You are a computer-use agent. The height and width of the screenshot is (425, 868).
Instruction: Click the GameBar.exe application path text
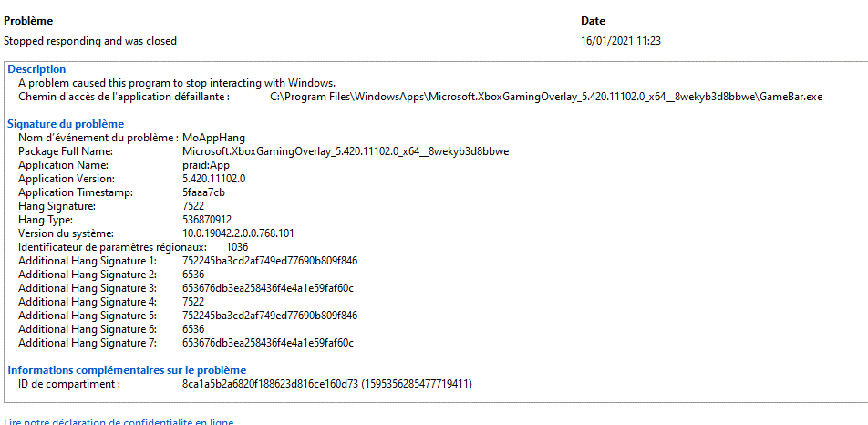[x=546, y=97]
